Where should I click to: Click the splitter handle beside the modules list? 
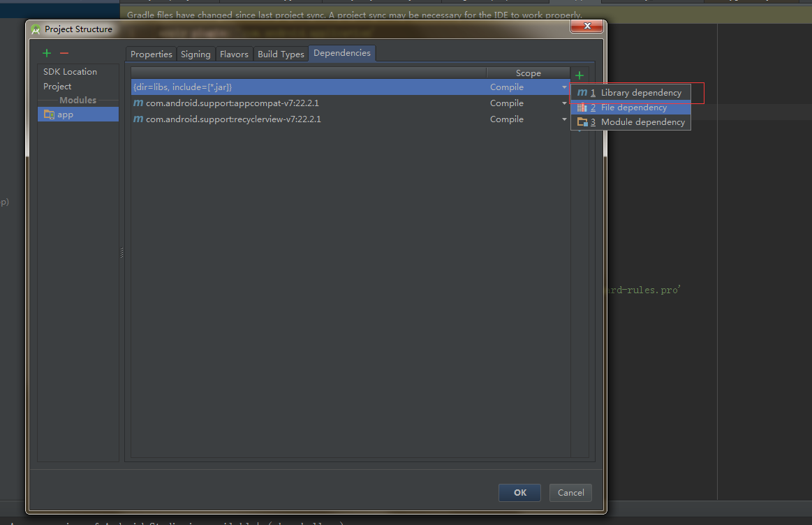point(121,253)
